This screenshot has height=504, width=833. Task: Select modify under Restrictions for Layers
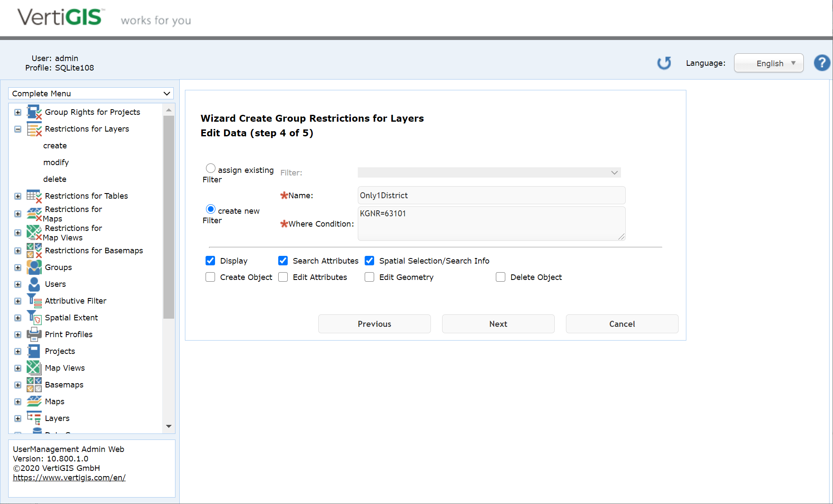pyautogui.click(x=56, y=162)
